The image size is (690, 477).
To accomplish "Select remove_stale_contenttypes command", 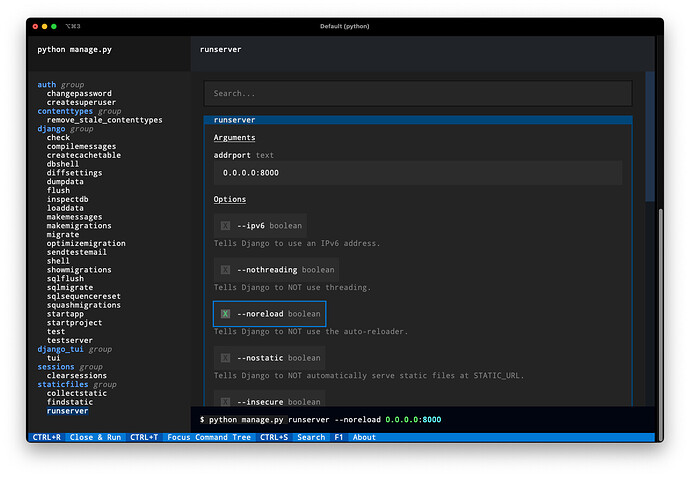I will (104, 120).
